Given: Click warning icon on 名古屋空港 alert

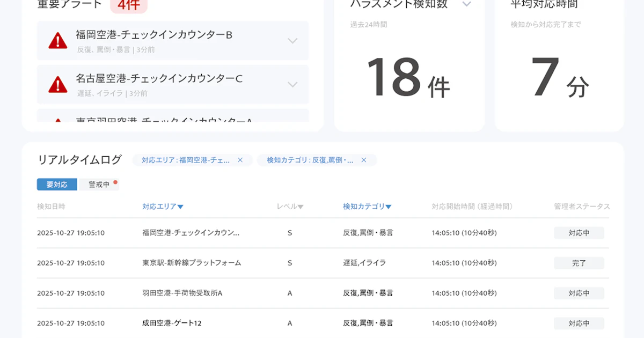Looking at the screenshot, I should (x=57, y=84).
